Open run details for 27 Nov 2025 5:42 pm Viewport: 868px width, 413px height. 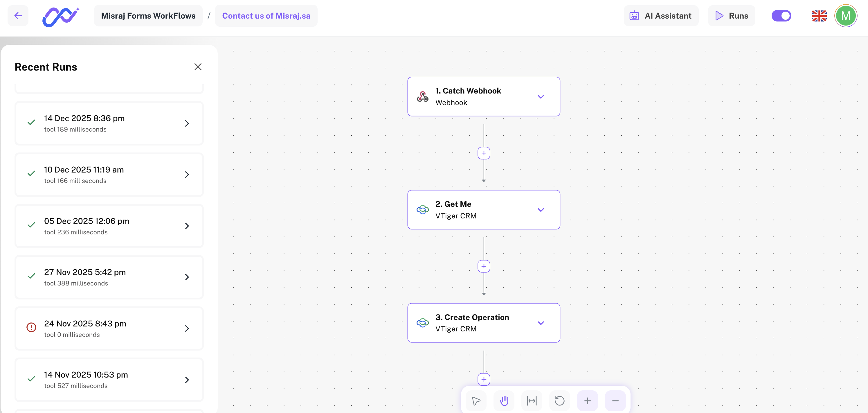click(x=109, y=277)
